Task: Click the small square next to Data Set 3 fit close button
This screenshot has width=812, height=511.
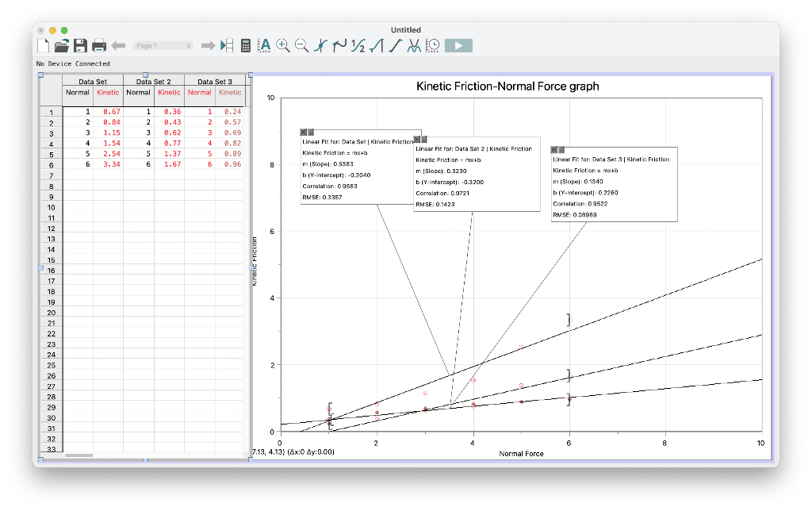Action: (x=561, y=150)
